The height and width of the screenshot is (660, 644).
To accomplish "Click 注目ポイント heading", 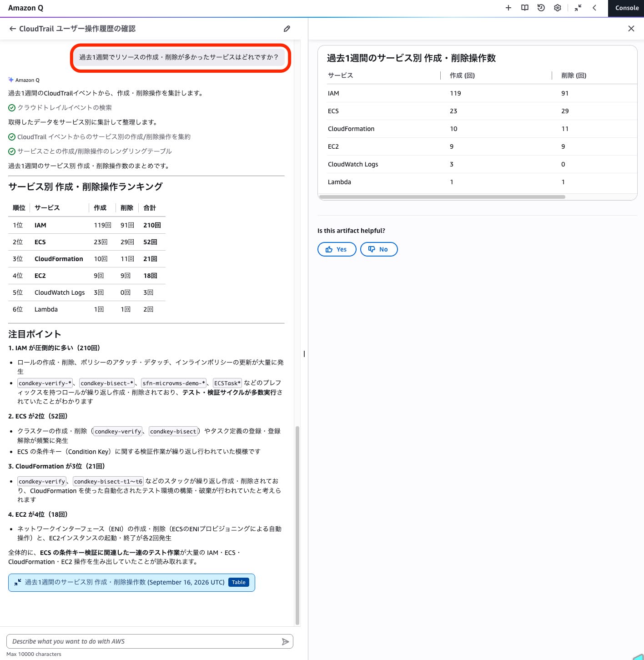I will pyautogui.click(x=35, y=334).
